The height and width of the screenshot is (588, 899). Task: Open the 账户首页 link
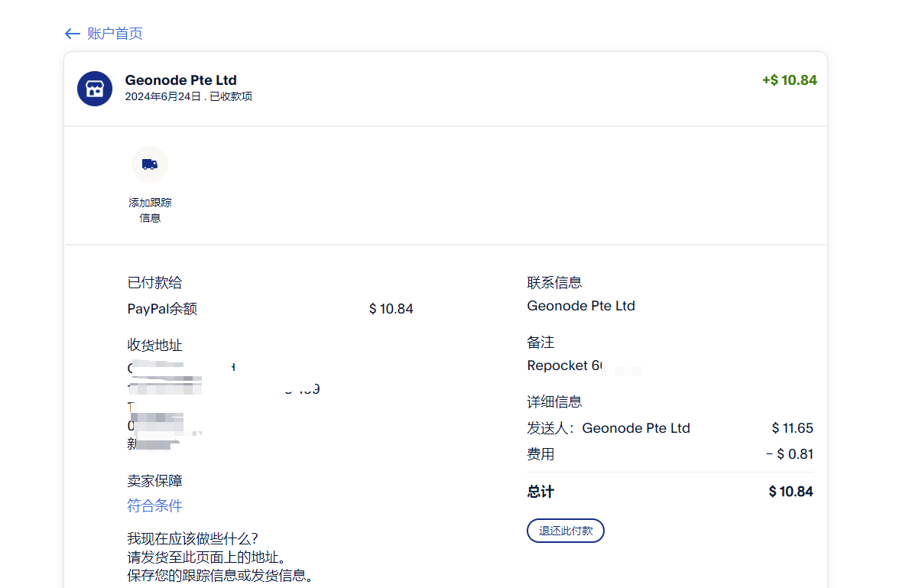(x=115, y=34)
